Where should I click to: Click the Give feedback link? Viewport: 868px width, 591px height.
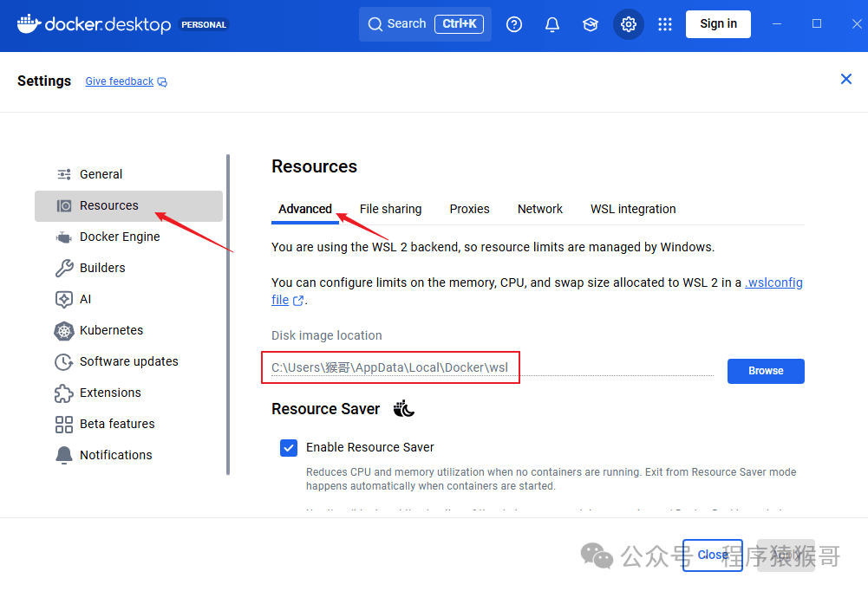pyautogui.click(x=120, y=81)
